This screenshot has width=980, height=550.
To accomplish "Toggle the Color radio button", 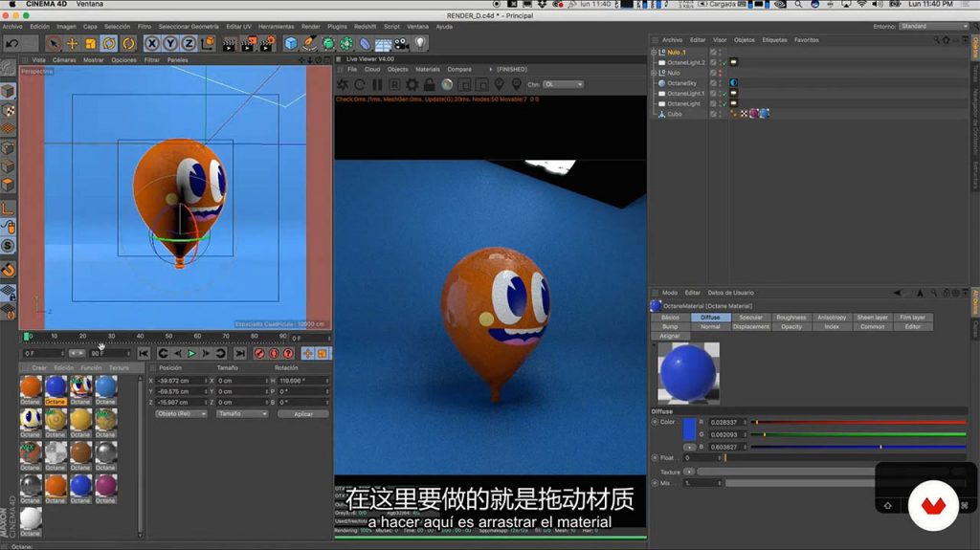I will coord(655,422).
